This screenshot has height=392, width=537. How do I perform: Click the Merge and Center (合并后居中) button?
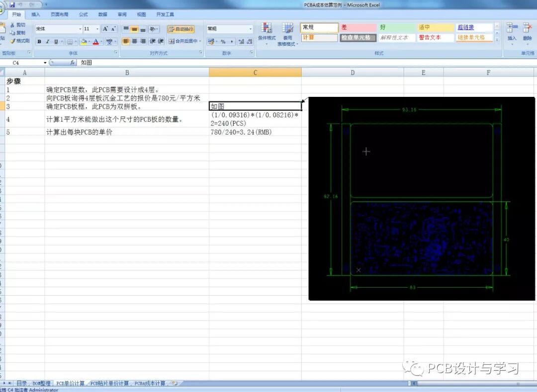(185, 42)
